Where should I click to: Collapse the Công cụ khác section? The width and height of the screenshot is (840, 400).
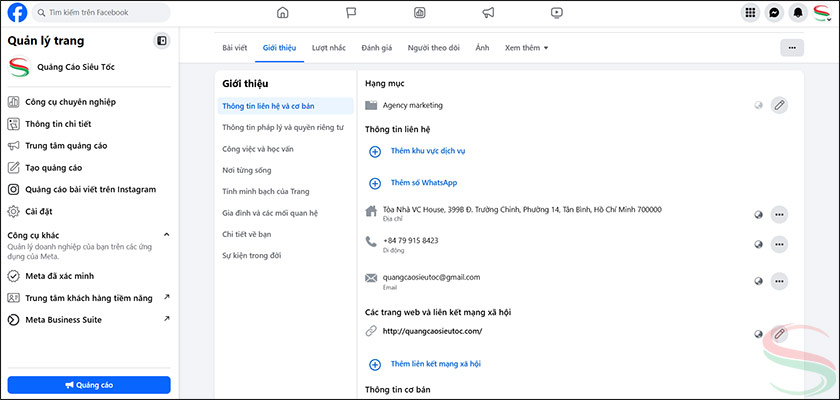166,234
